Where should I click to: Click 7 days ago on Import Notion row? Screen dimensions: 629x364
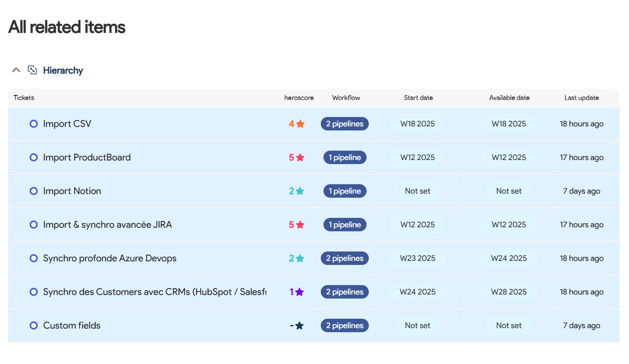tap(581, 191)
